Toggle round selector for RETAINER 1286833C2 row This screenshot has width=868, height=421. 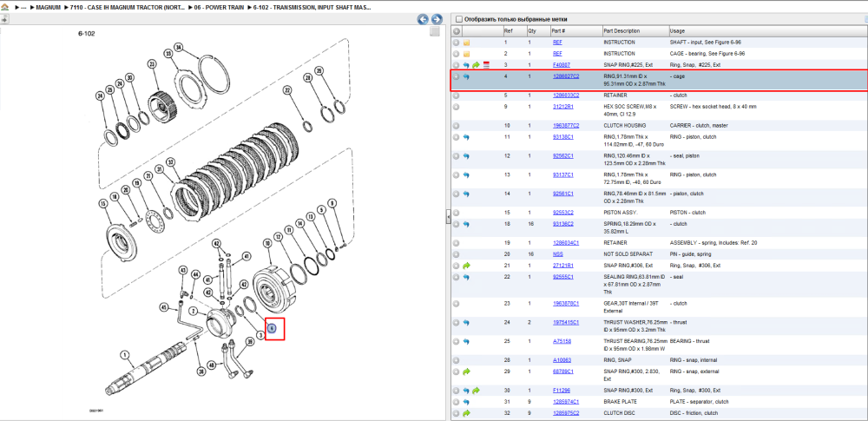(457, 95)
